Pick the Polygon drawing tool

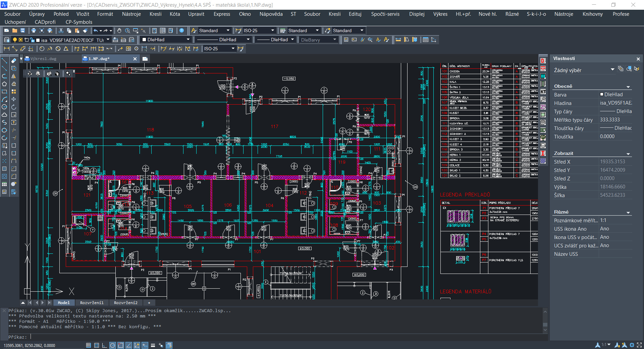coord(4,84)
